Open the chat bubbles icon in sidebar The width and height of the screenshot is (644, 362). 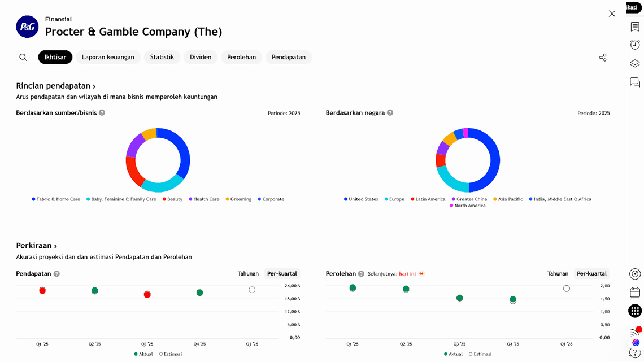[x=635, y=83]
